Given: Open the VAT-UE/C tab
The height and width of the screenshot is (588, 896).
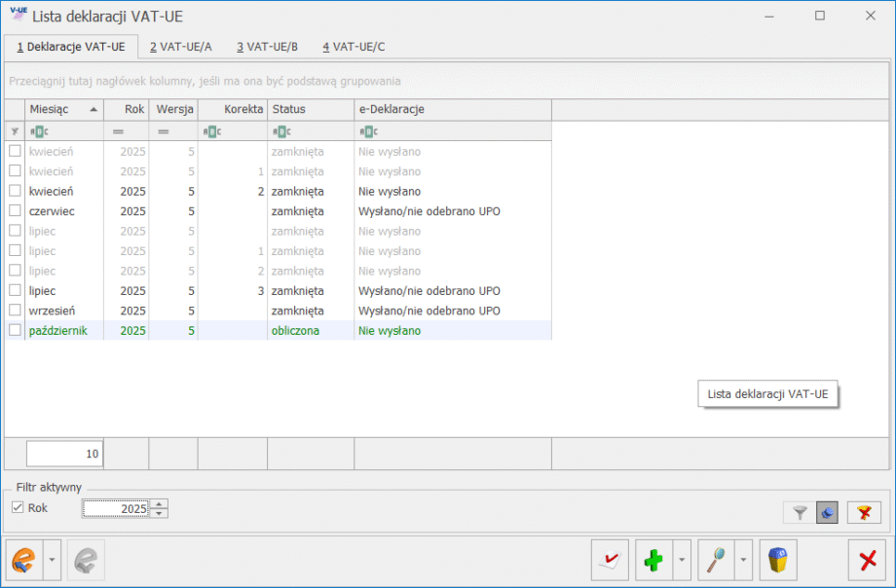Looking at the screenshot, I should coord(355,46).
